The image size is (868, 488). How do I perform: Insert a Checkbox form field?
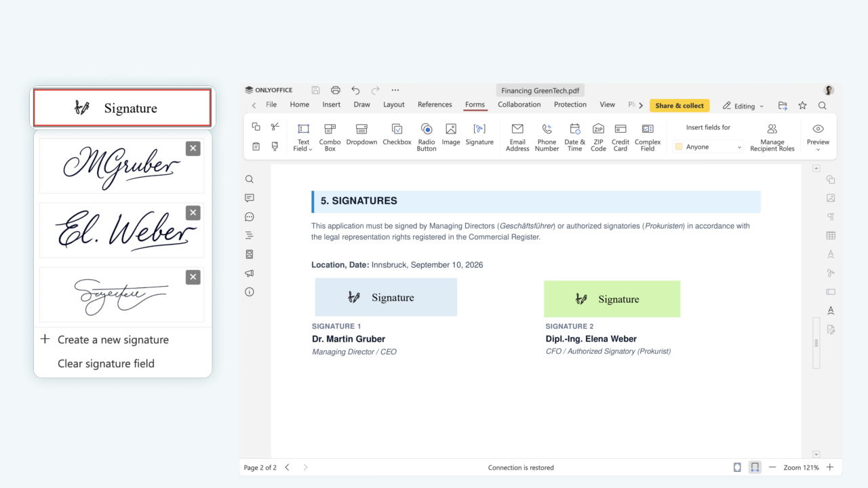click(x=397, y=134)
